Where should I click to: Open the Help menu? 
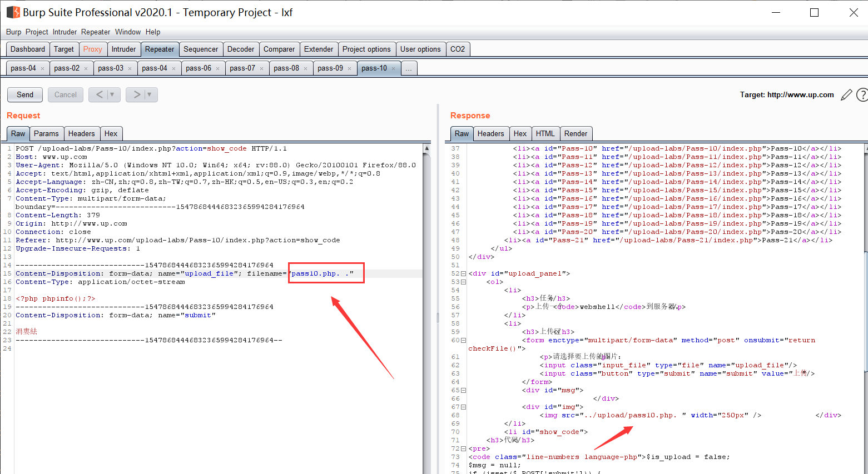tap(153, 32)
